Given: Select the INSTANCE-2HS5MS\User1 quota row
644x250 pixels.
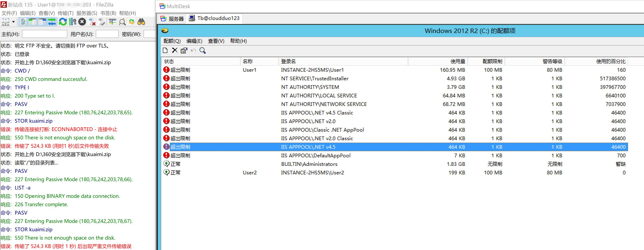Looking at the screenshot, I should coord(395,70).
